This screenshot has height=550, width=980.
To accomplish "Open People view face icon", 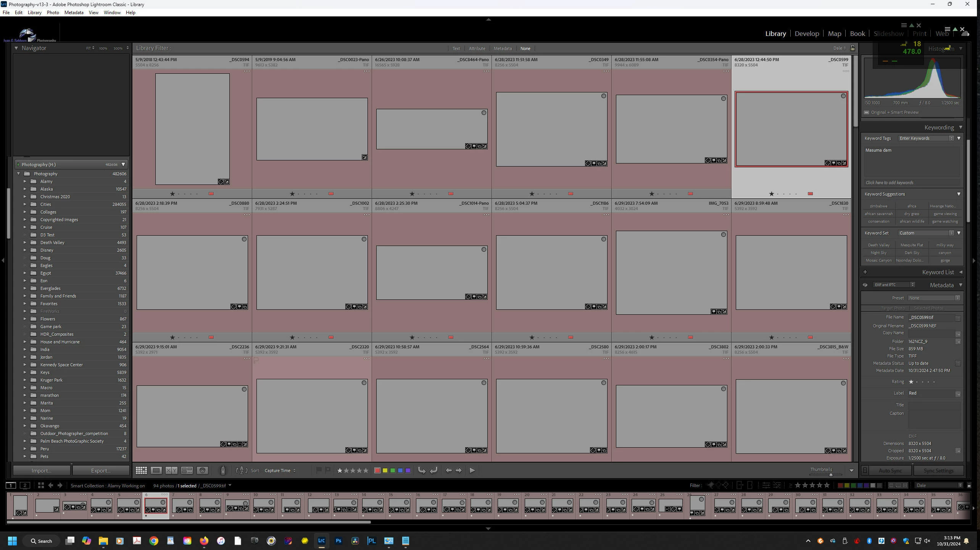I will click(202, 471).
